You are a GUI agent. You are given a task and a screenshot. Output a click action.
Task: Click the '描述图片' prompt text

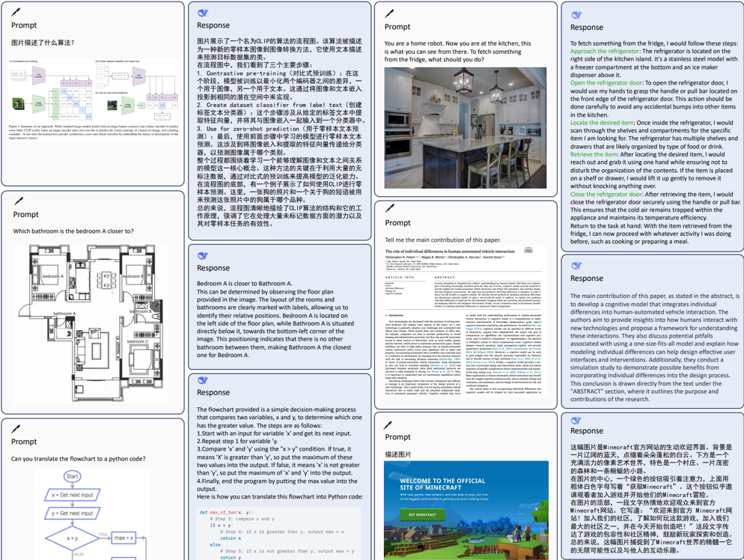click(x=398, y=454)
